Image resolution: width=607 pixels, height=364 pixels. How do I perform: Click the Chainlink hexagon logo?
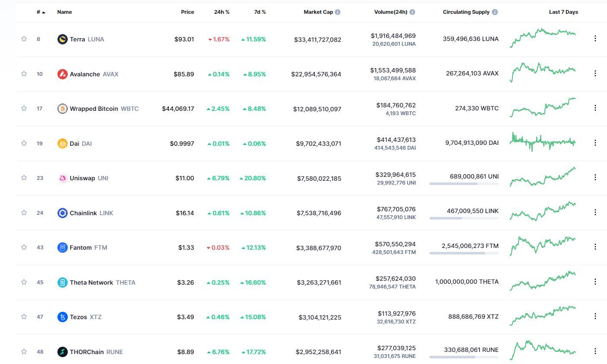click(62, 213)
